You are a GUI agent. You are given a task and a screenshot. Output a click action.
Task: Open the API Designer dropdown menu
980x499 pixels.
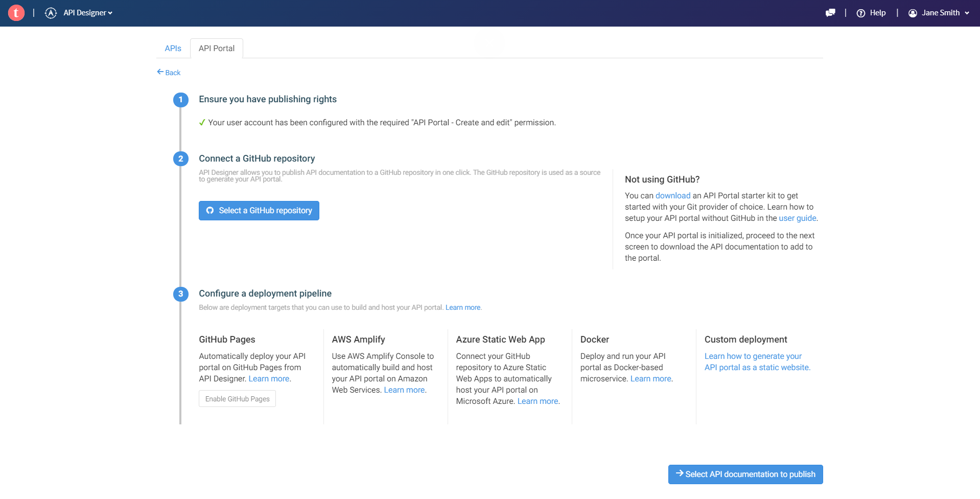point(87,13)
